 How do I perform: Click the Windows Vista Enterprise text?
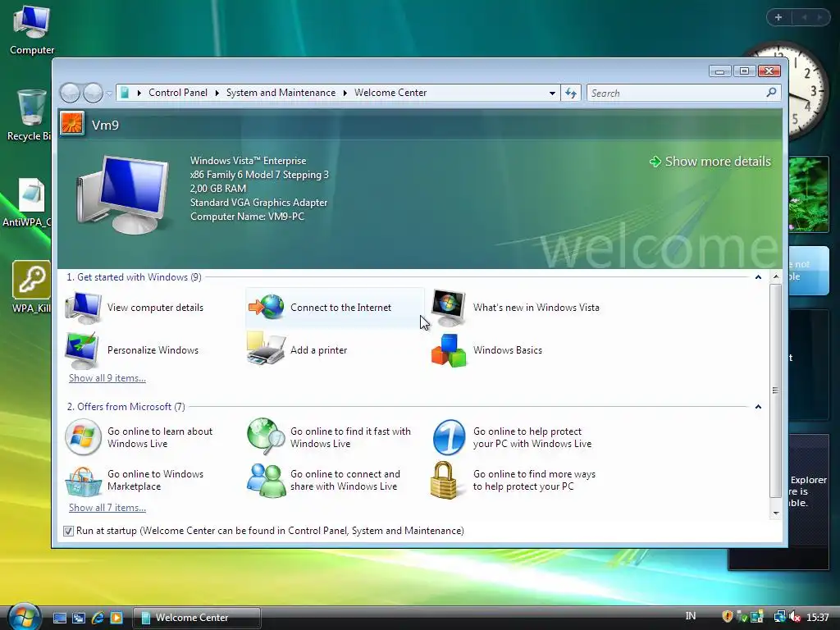[248, 161]
